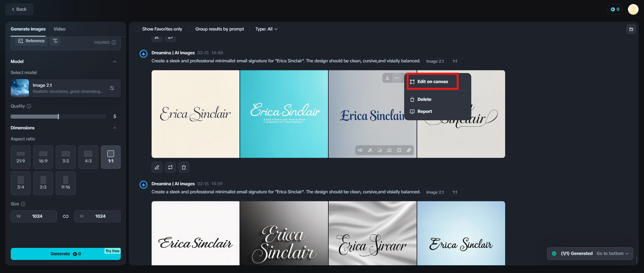
Task: Click the Quality info icon
Action: coord(29,107)
